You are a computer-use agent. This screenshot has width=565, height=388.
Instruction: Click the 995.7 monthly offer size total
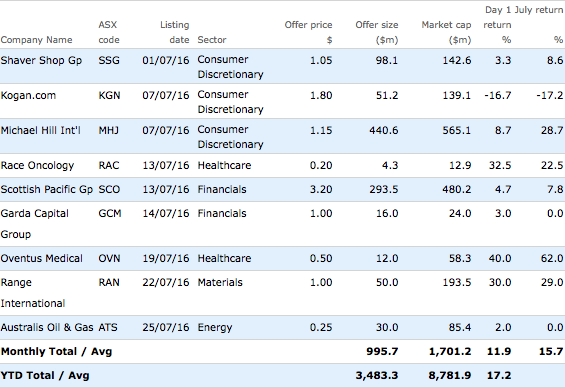pos(382,351)
